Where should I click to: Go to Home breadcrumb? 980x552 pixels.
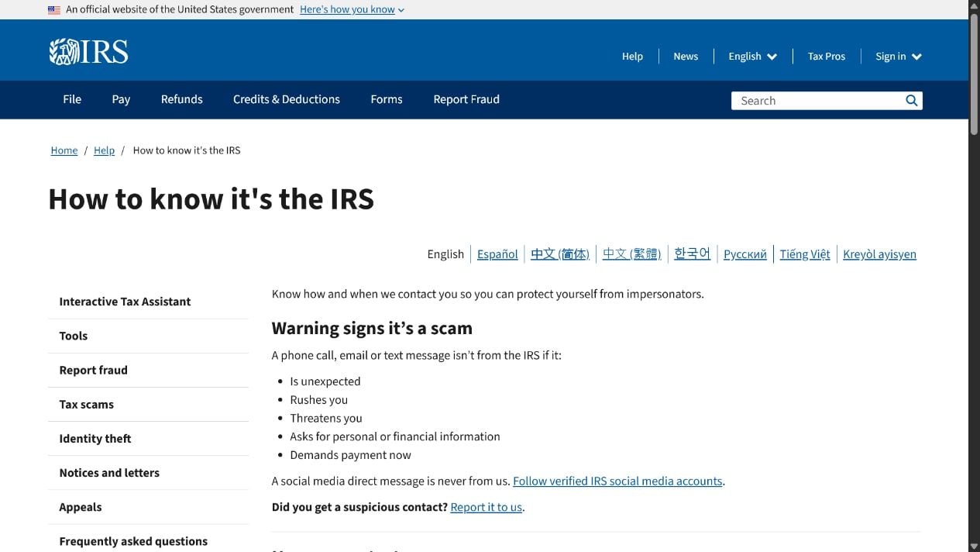(64, 150)
